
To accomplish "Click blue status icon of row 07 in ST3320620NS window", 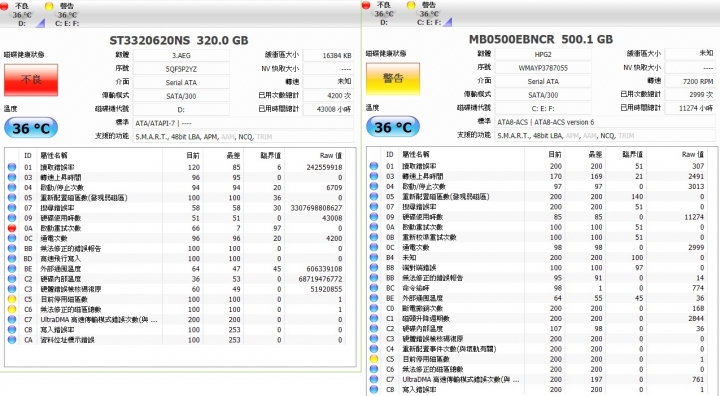I will click(x=12, y=208).
